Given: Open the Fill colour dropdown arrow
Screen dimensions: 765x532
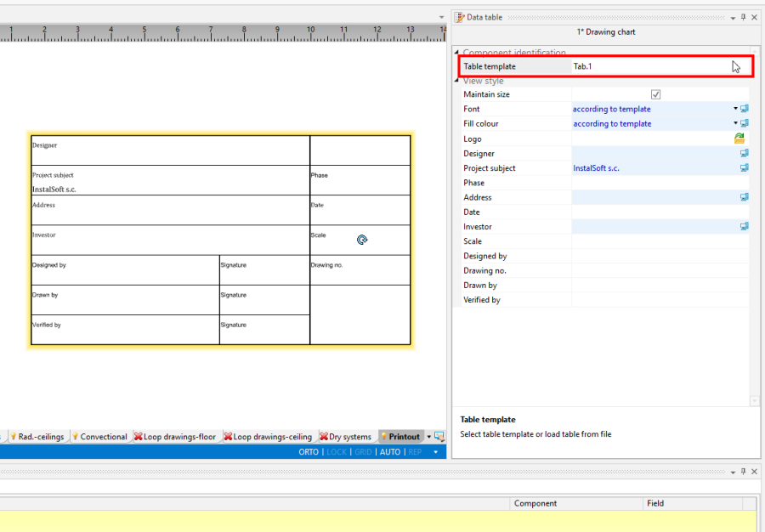Looking at the screenshot, I should pos(735,123).
